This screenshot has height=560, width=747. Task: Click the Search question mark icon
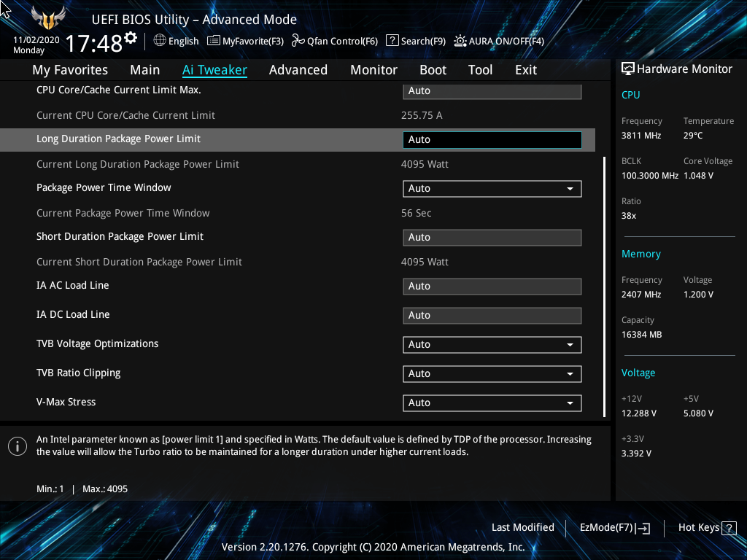(x=392, y=41)
